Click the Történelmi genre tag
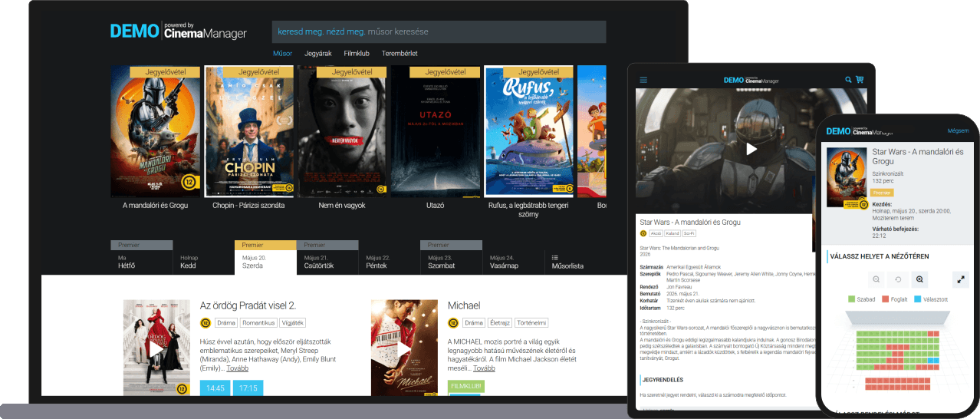The height and width of the screenshot is (419, 980). pos(531,323)
